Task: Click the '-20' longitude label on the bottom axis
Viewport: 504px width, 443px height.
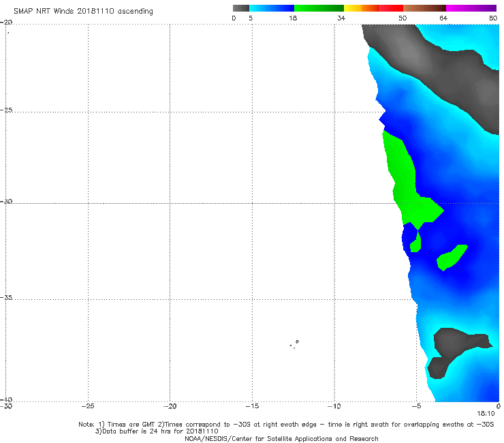Action: click(x=170, y=406)
